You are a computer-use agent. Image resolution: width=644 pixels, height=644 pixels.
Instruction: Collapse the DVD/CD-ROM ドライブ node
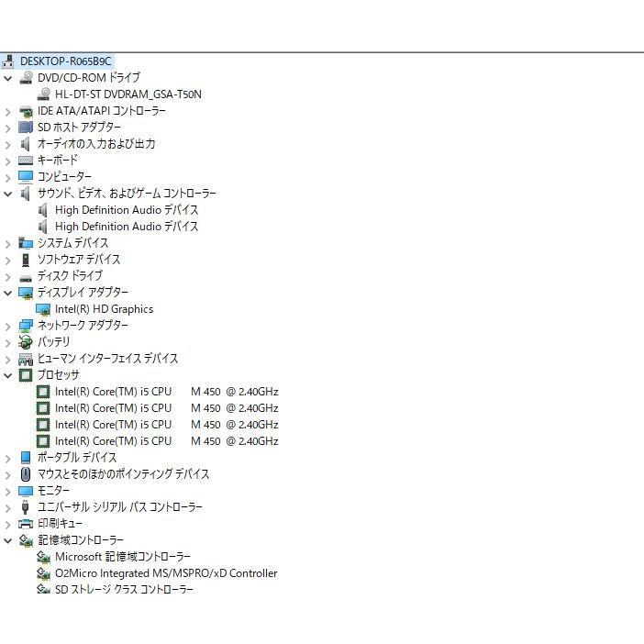click(x=8, y=78)
